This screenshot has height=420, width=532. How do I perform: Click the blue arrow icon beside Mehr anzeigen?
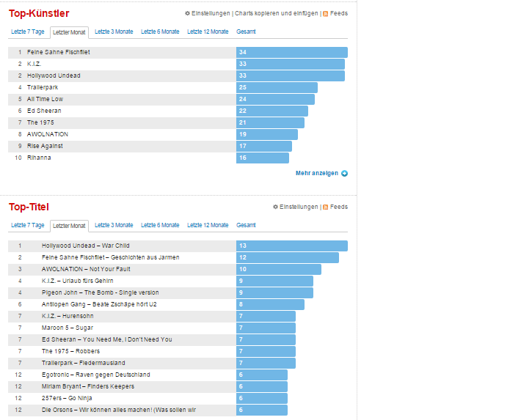pos(345,173)
